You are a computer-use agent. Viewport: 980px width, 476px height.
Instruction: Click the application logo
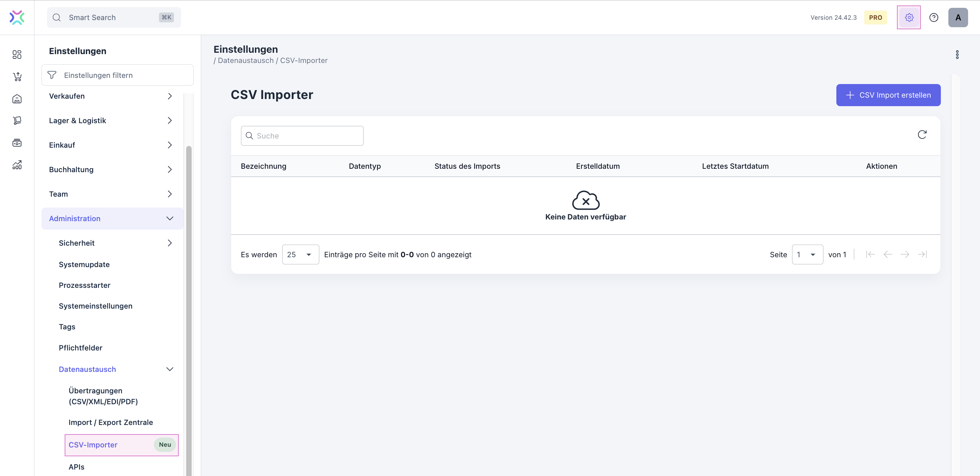pos(17,17)
